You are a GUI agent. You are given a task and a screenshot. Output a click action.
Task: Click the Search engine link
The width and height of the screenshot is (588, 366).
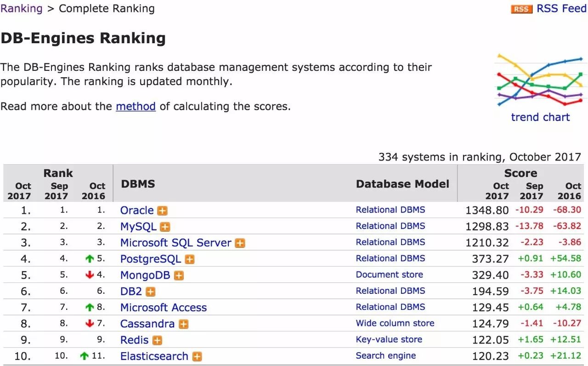click(386, 355)
